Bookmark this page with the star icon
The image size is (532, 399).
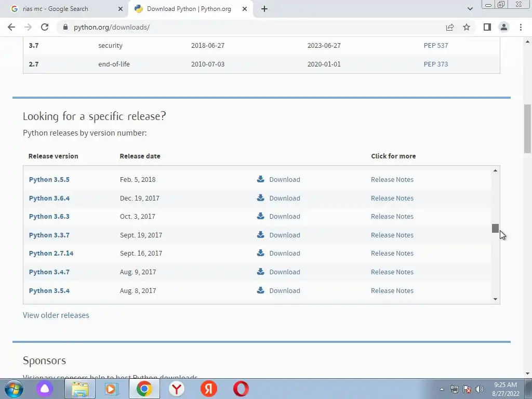467,27
